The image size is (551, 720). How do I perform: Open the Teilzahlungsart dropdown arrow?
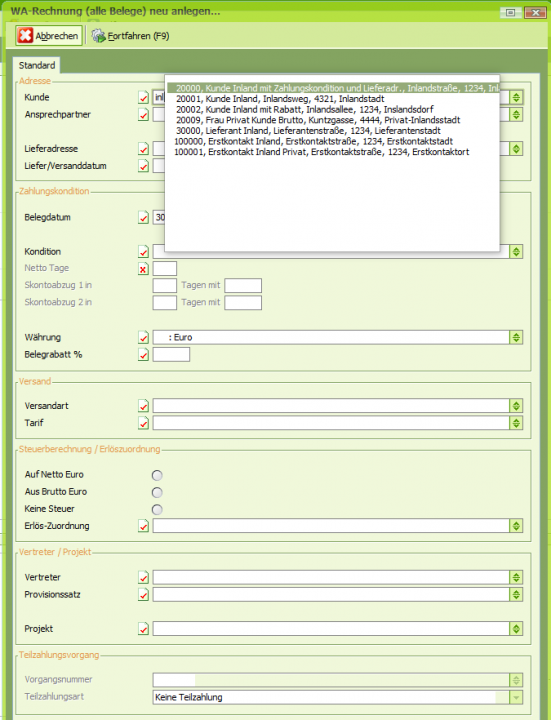(516, 698)
